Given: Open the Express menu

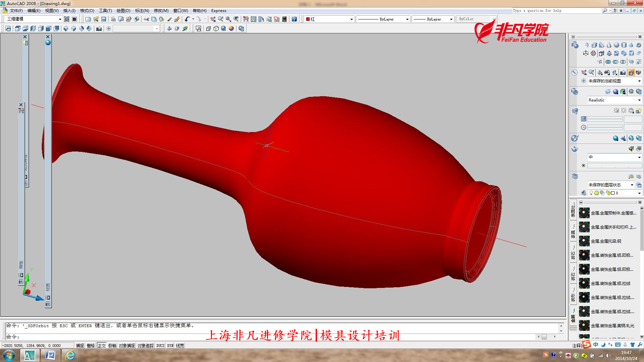Looking at the screenshot, I should [x=219, y=11].
